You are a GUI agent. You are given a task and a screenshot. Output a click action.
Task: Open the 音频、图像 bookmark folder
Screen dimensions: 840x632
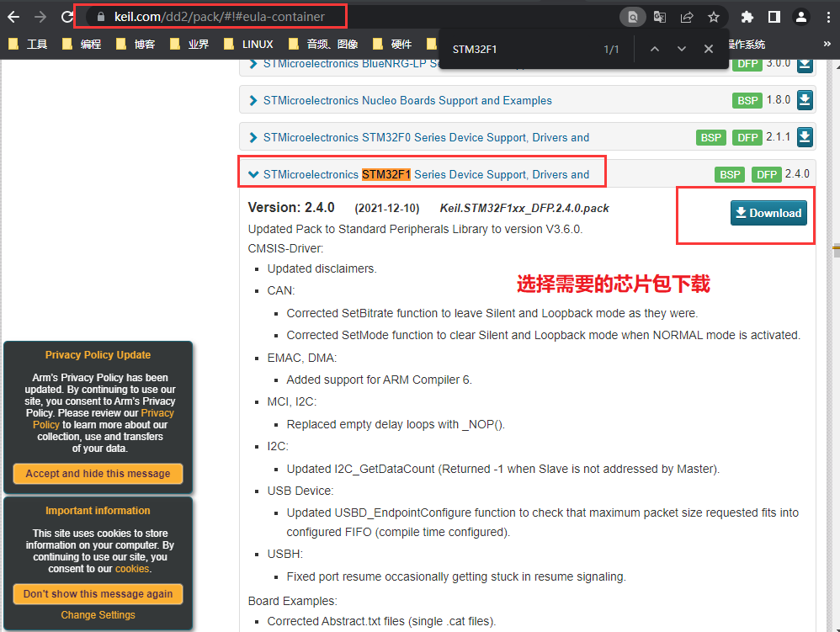click(x=323, y=44)
